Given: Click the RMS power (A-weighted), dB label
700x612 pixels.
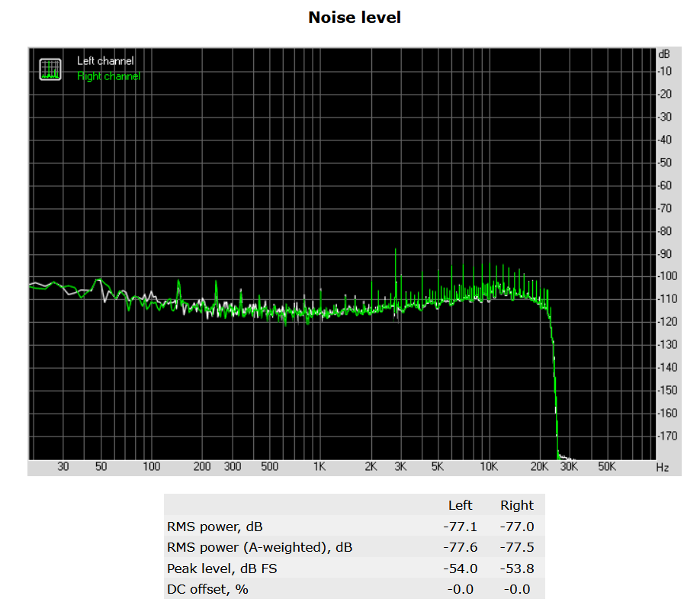Looking at the screenshot, I should point(260,547).
